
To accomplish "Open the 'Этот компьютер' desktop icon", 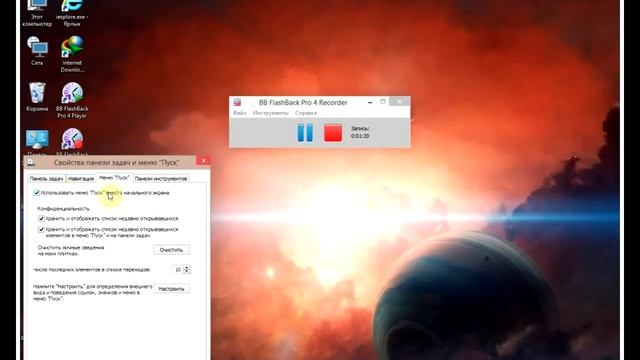I will [37, 13].
